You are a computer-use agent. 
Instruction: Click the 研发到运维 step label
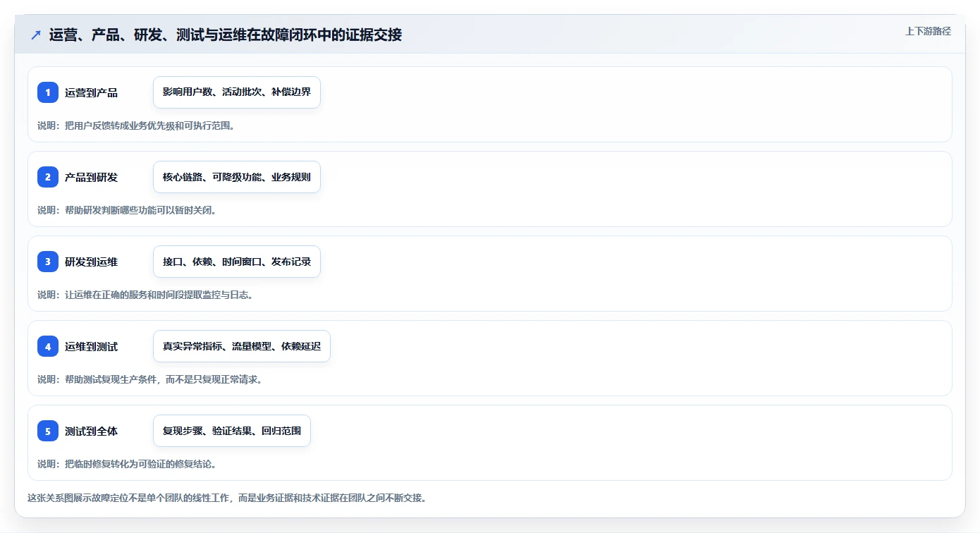coord(91,262)
